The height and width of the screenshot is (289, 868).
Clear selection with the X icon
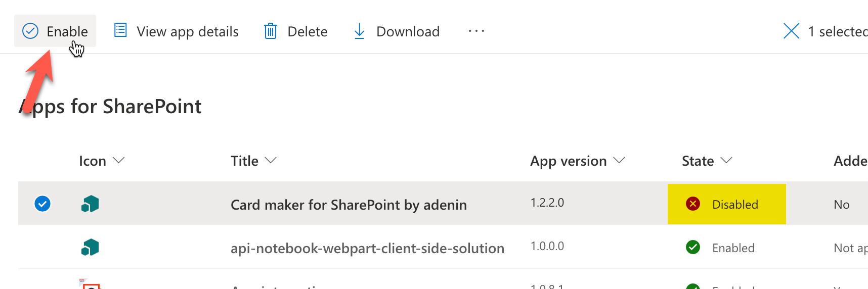[x=791, y=31]
